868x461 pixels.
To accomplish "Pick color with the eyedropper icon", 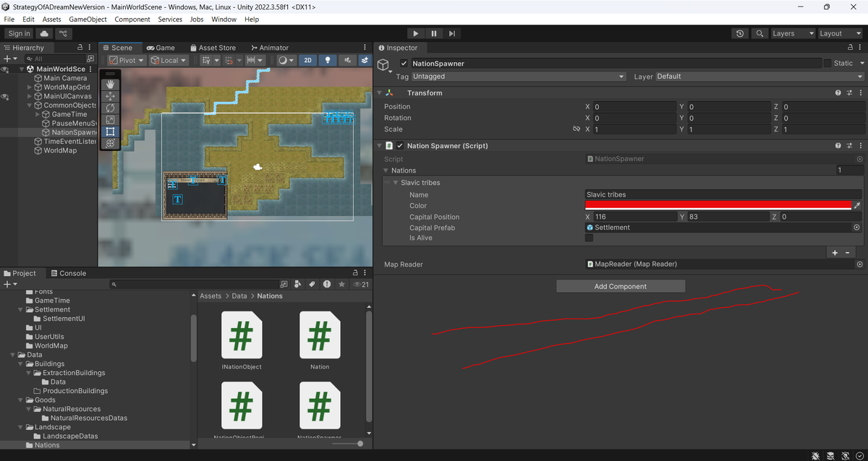I will [858, 206].
